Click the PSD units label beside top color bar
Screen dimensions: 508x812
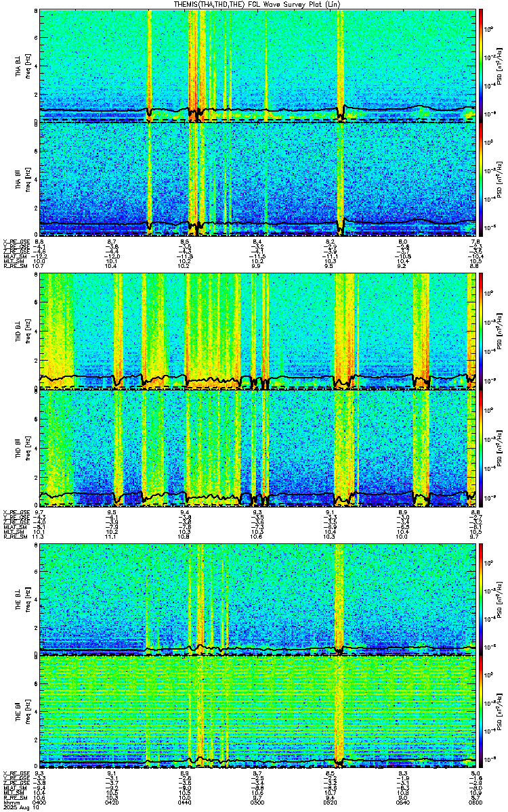tap(500, 65)
